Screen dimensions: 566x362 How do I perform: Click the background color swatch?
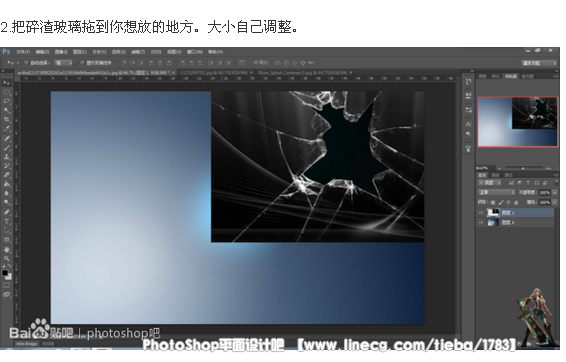pyautogui.click(x=8, y=277)
